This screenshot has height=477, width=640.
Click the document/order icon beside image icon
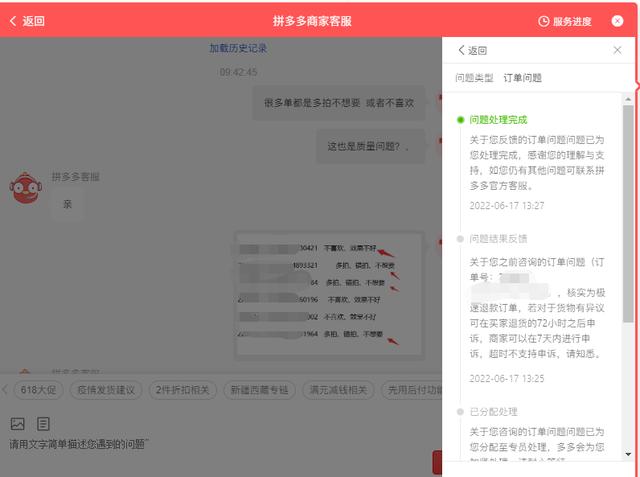[43, 424]
